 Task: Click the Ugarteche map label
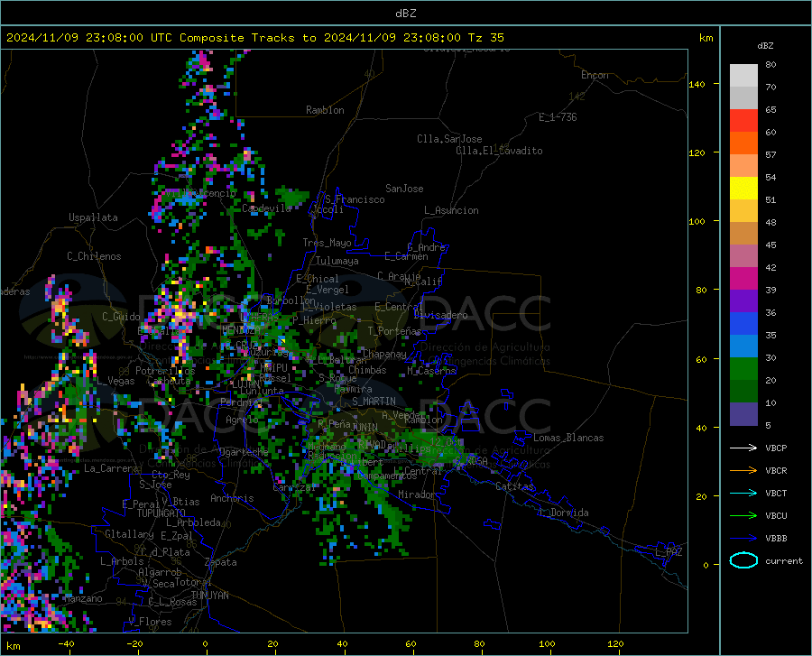click(x=244, y=452)
